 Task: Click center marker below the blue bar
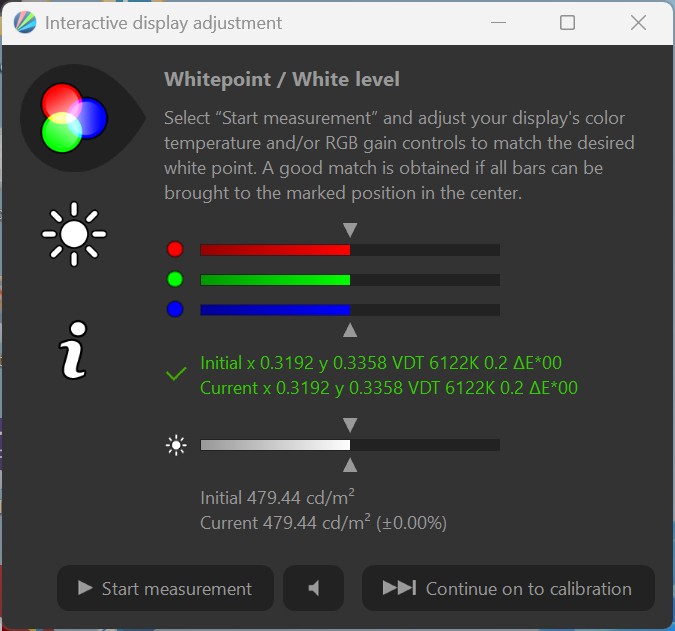350,330
